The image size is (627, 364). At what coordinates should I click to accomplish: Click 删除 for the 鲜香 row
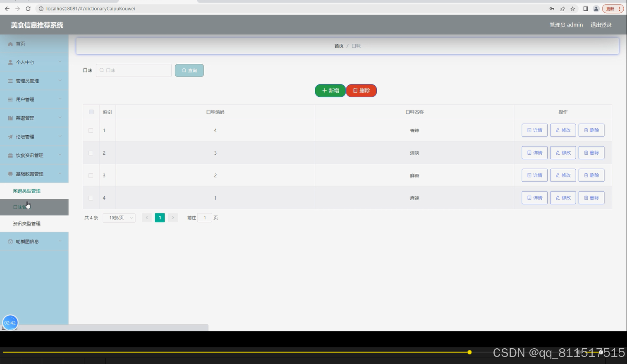tap(591, 175)
